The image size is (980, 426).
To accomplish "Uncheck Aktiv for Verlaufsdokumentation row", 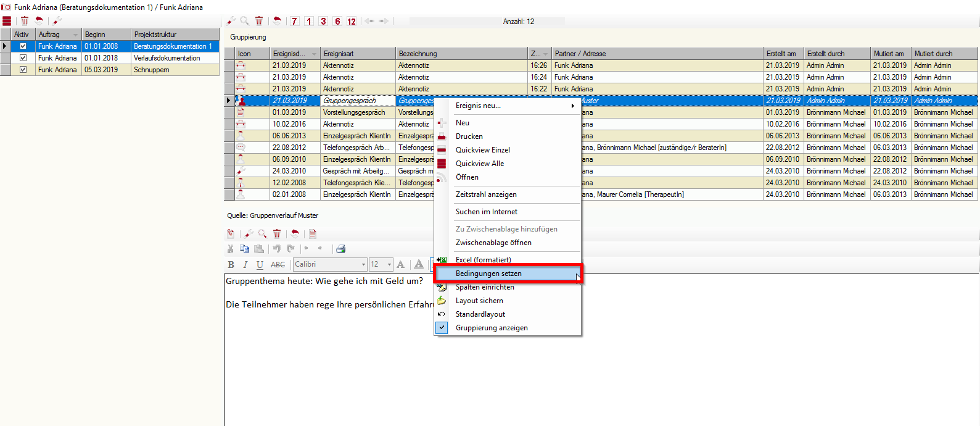I will coord(23,58).
